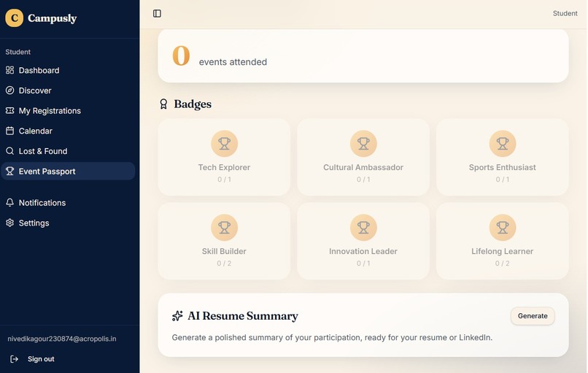Image resolution: width=588 pixels, height=373 pixels.
Task: Click the Lifelong Learner 0 / 2 progress
Action: click(503, 264)
